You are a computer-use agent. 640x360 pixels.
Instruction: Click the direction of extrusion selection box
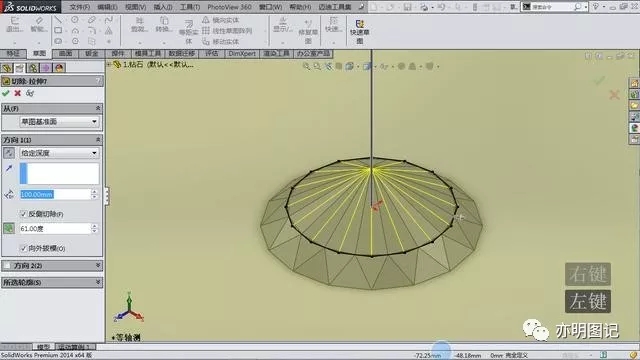tap(59, 173)
